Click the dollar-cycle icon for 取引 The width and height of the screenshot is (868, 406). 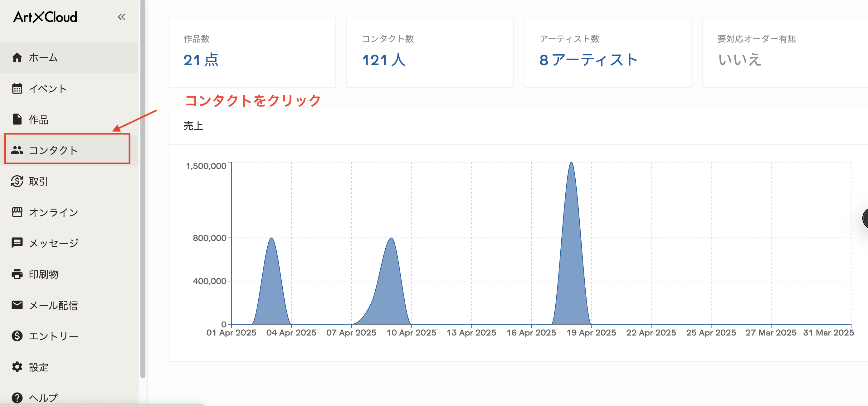pyautogui.click(x=17, y=181)
